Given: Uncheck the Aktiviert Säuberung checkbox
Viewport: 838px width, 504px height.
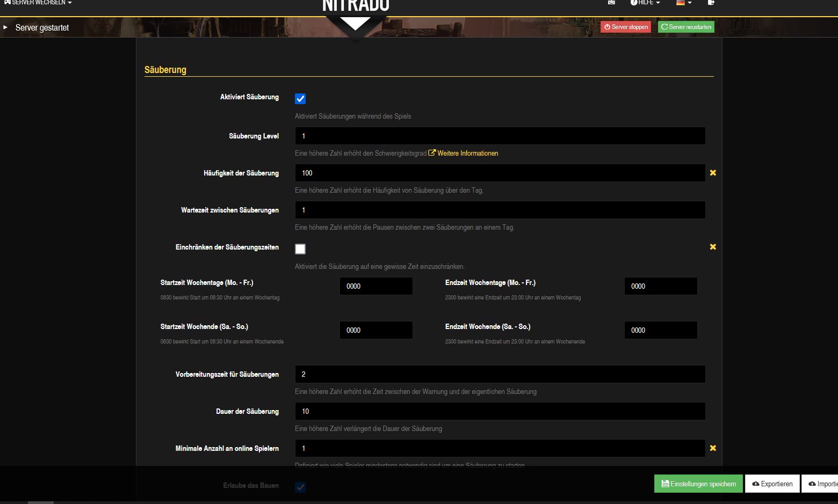Looking at the screenshot, I should coord(300,99).
